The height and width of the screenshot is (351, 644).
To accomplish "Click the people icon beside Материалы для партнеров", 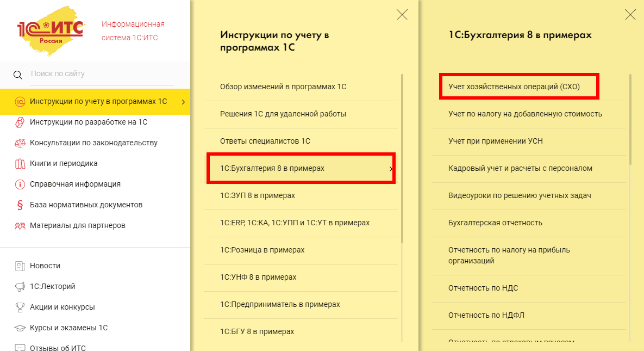I will [20, 225].
